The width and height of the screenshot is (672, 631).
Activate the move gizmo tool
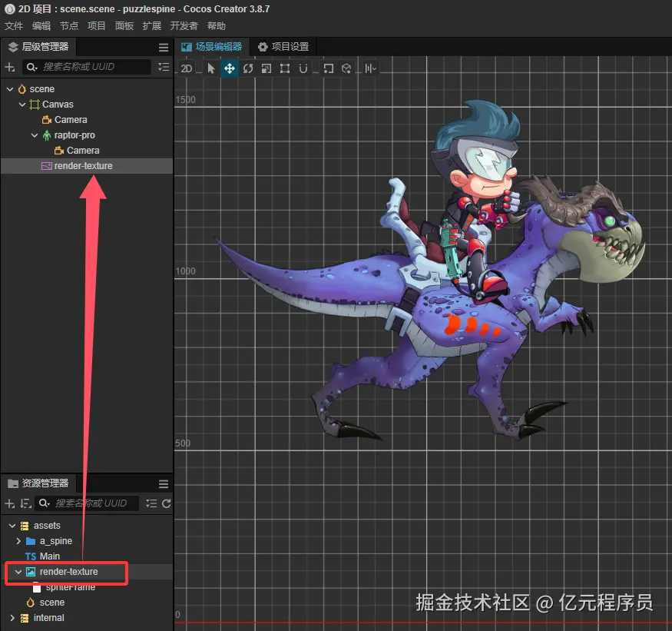(x=230, y=68)
